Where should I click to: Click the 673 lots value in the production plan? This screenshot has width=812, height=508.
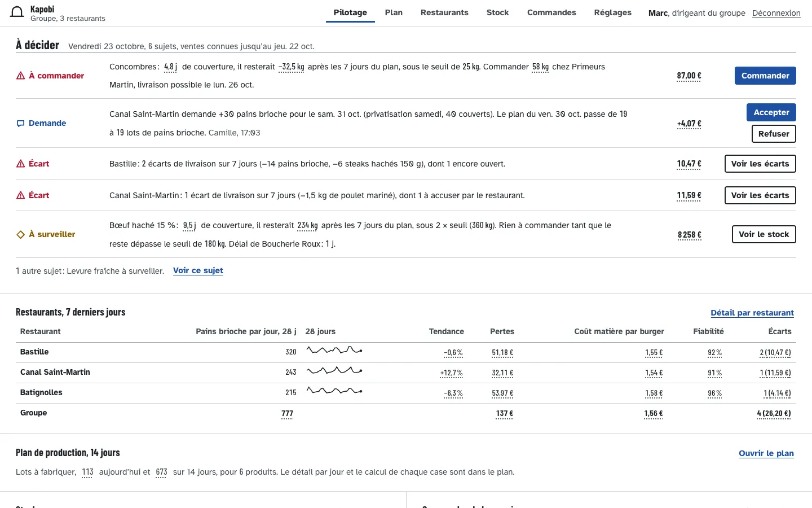(x=161, y=472)
